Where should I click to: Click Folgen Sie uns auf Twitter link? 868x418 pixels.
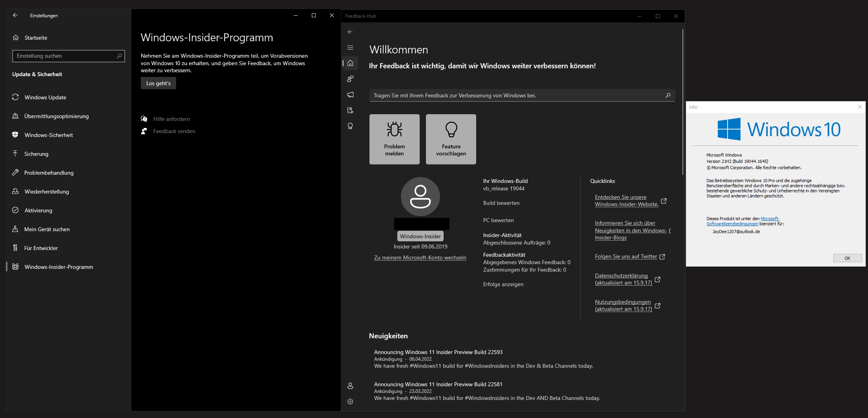coord(626,256)
